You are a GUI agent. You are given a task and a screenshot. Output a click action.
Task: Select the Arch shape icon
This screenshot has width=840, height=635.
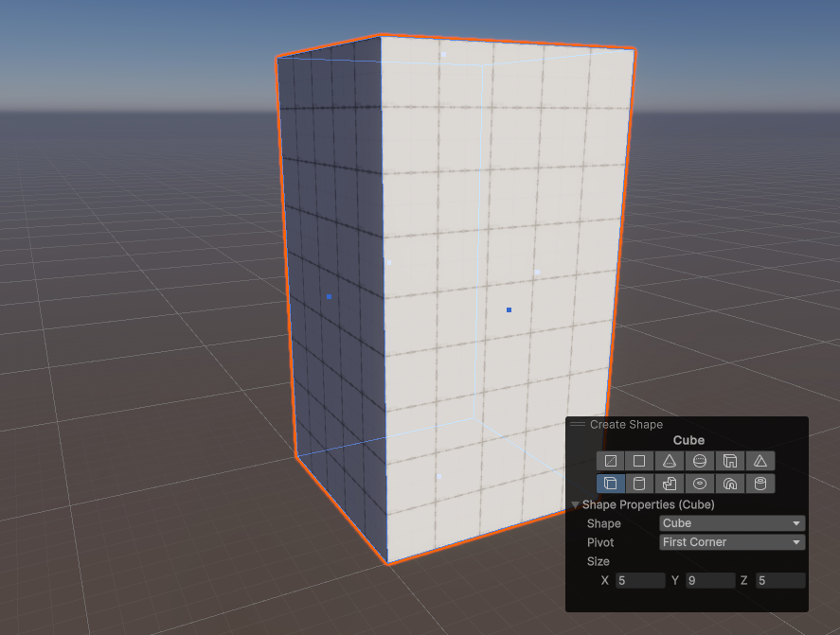[729, 484]
